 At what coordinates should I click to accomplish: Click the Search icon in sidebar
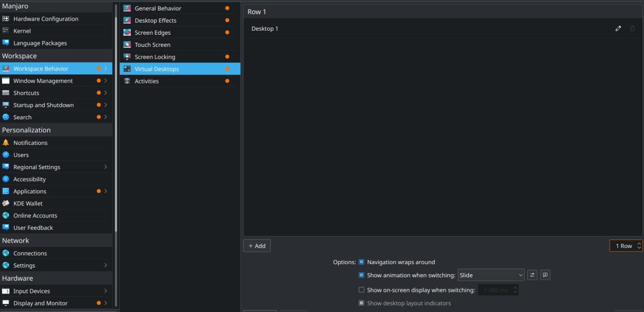tap(6, 117)
